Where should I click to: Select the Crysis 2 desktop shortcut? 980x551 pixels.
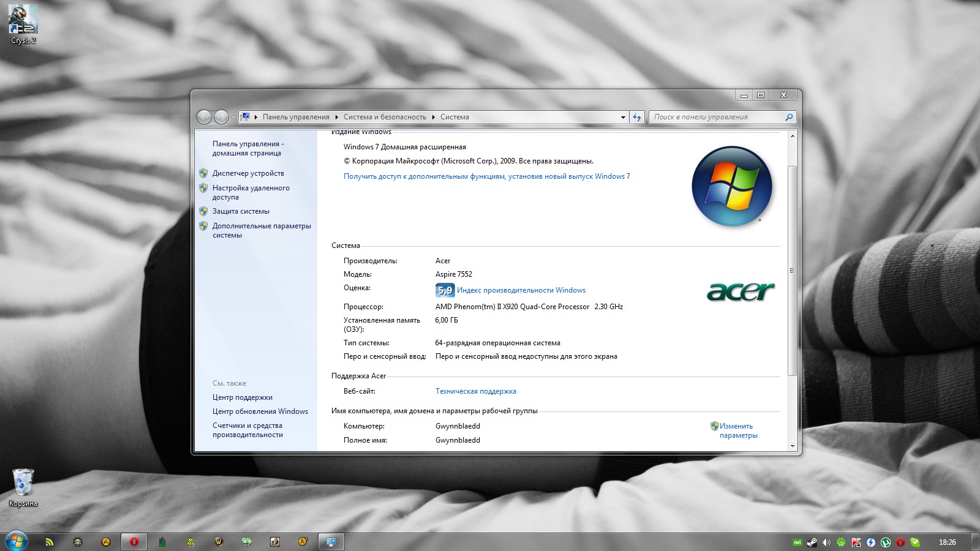23,24
